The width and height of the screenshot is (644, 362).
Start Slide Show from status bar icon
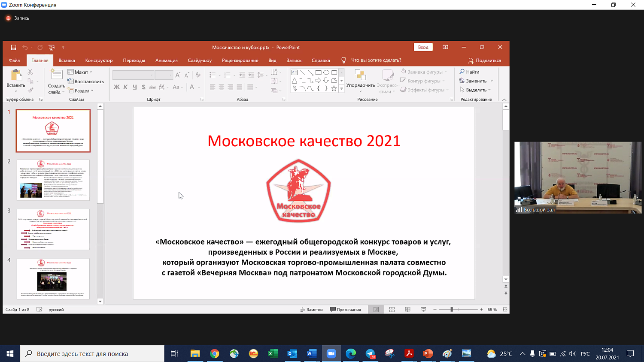click(424, 310)
